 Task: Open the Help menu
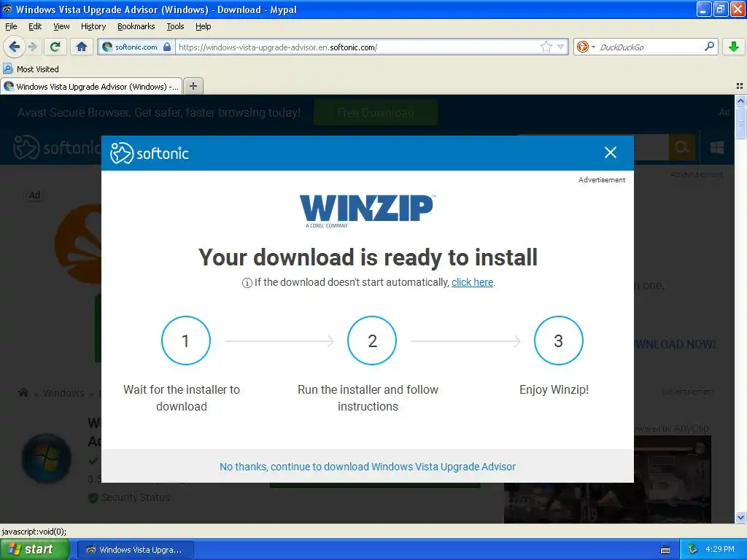pyautogui.click(x=203, y=26)
